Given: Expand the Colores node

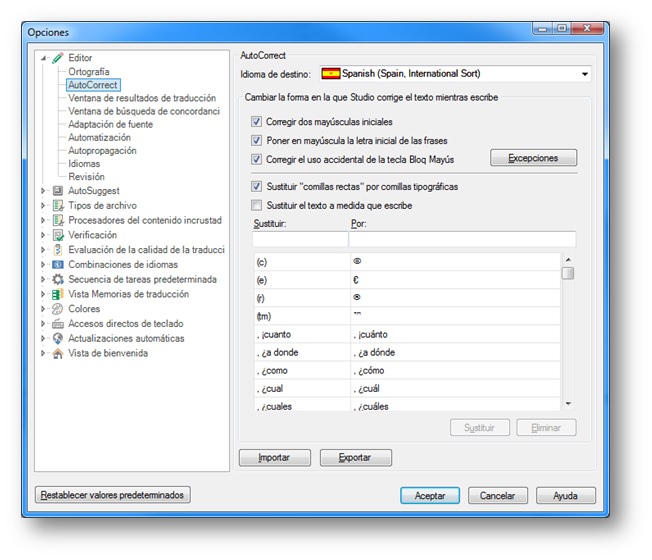Looking at the screenshot, I should [x=43, y=308].
